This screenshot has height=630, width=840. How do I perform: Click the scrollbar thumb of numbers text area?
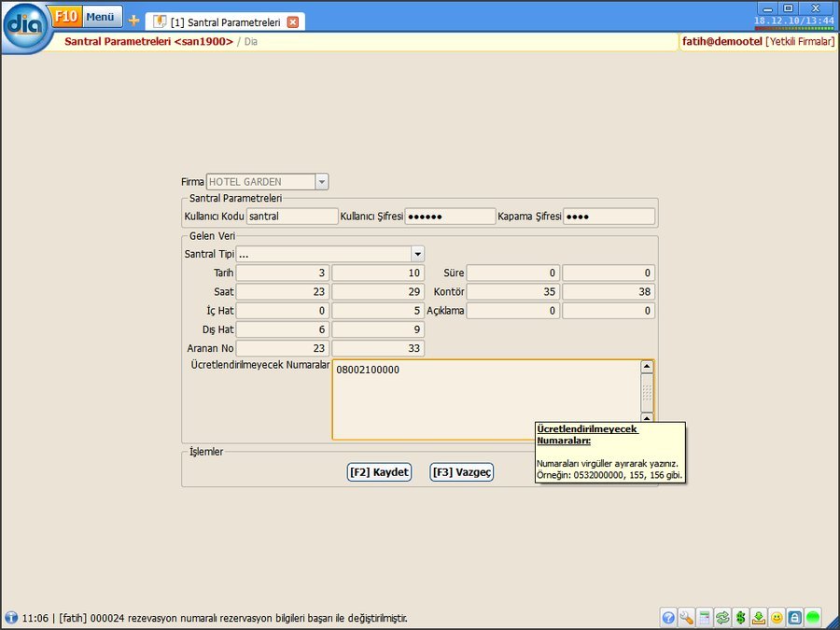coord(647,393)
